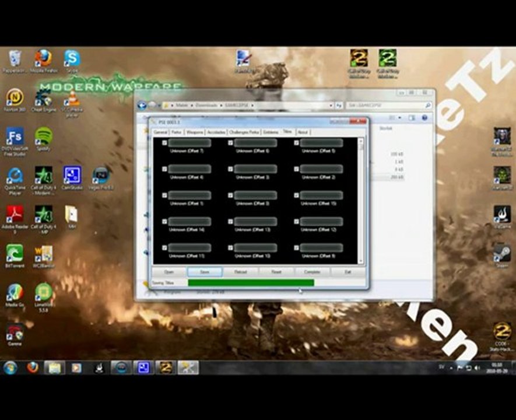Viewport: 516px width, 420px height.
Task: Select title image above Unknown (Offset 11)
Action: point(189,247)
